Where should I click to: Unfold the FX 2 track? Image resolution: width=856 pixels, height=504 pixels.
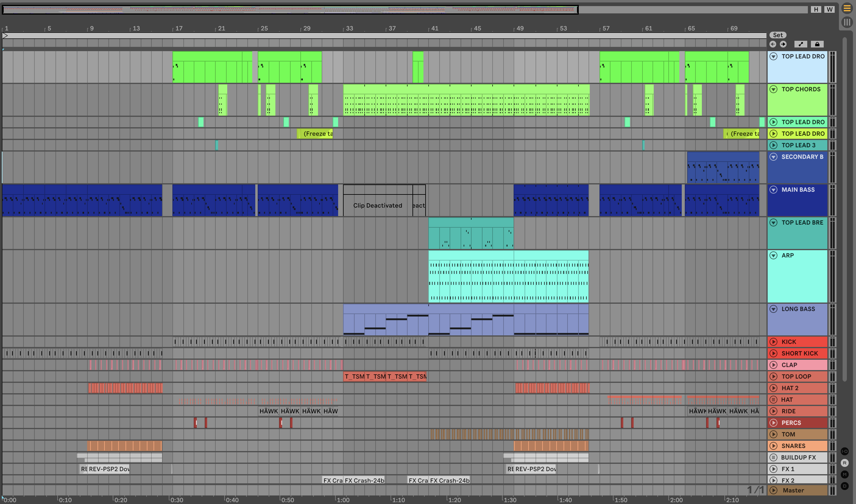(773, 480)
